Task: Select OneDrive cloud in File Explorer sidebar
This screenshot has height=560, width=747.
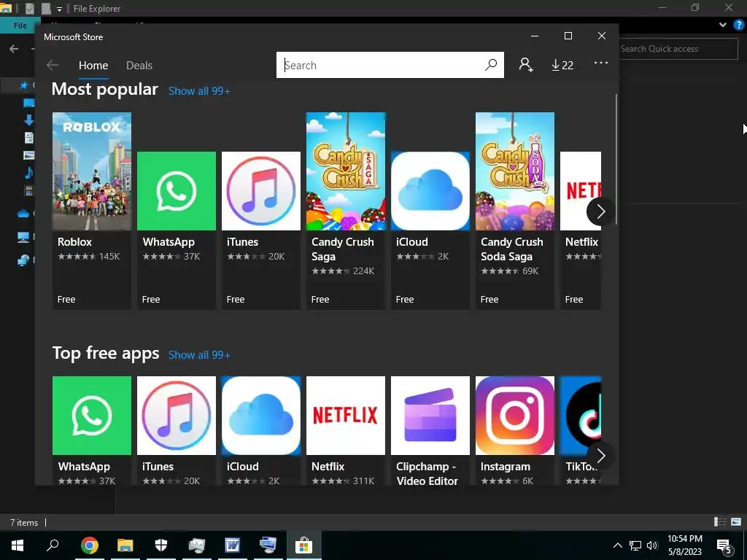Action: [23, 214]
